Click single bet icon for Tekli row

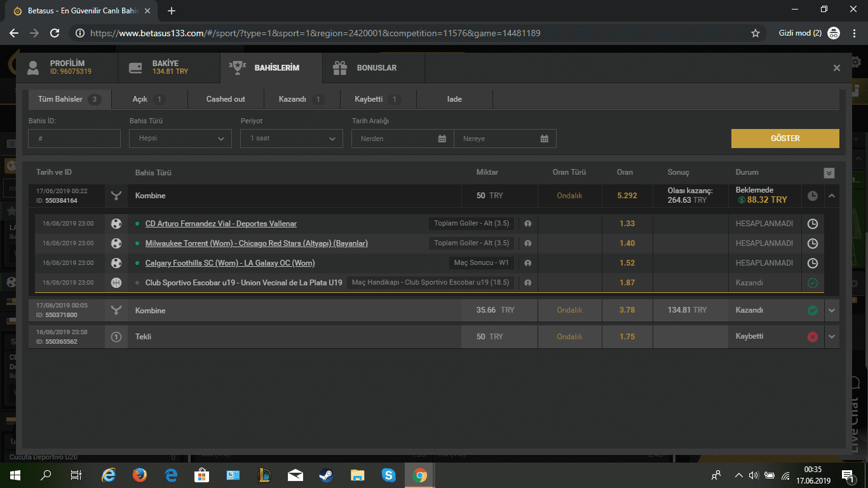point(116,337)
